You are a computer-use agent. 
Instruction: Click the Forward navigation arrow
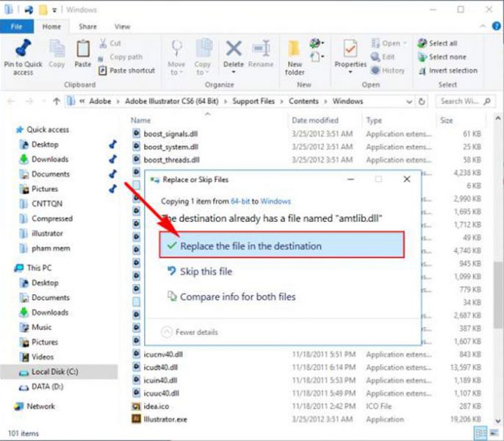[29, 101]
